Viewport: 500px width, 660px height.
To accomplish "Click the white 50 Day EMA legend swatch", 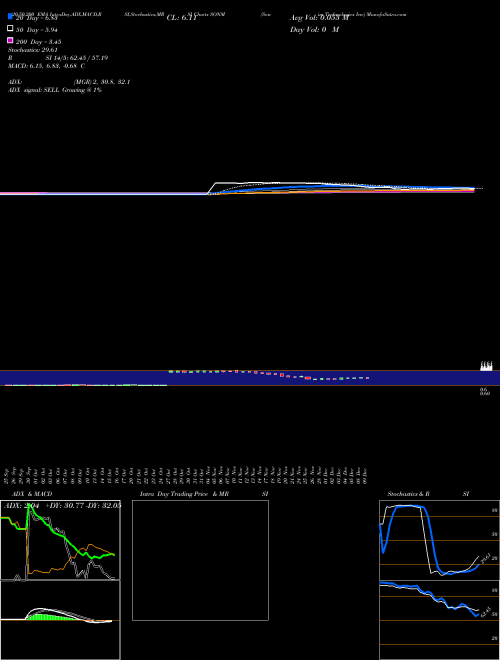I will 10,28.
